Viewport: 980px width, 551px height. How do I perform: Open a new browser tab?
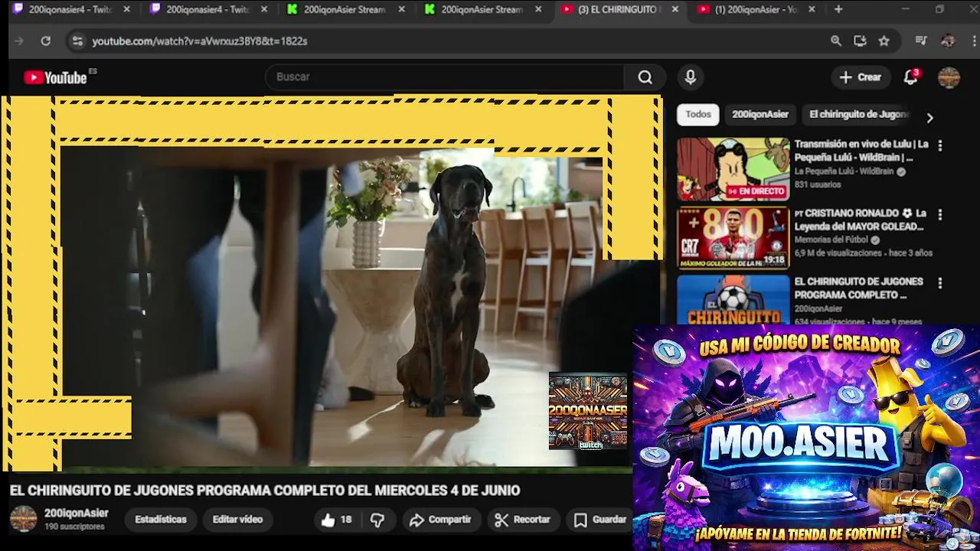(838, 9)
